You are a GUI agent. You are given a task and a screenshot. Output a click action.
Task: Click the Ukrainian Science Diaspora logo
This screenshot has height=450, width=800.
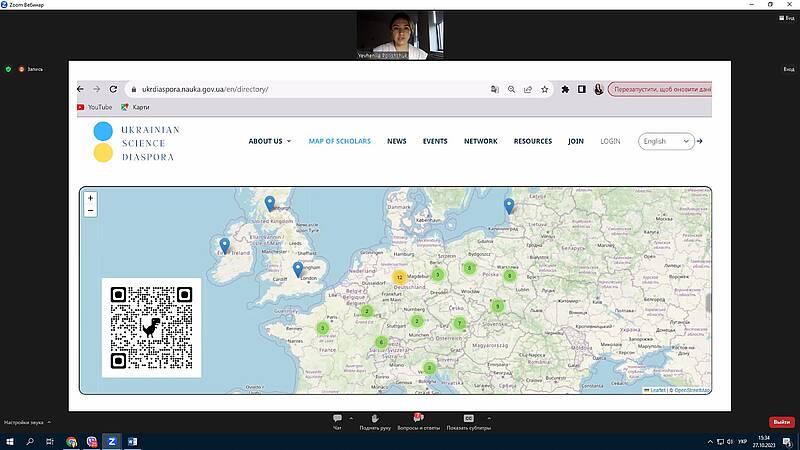(x=137, y=143)
